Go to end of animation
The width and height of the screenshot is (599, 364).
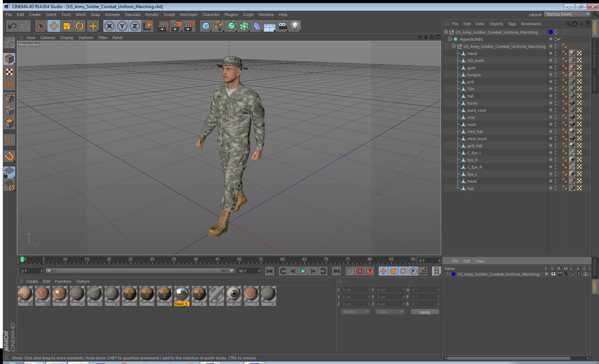pos(336,271)
